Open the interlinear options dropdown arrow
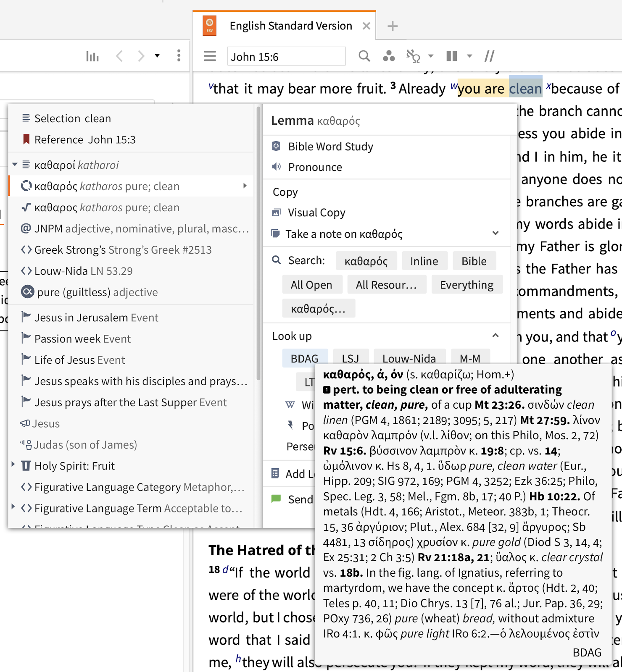Viewport: 622px width, 672px height. tap(431, 56)
